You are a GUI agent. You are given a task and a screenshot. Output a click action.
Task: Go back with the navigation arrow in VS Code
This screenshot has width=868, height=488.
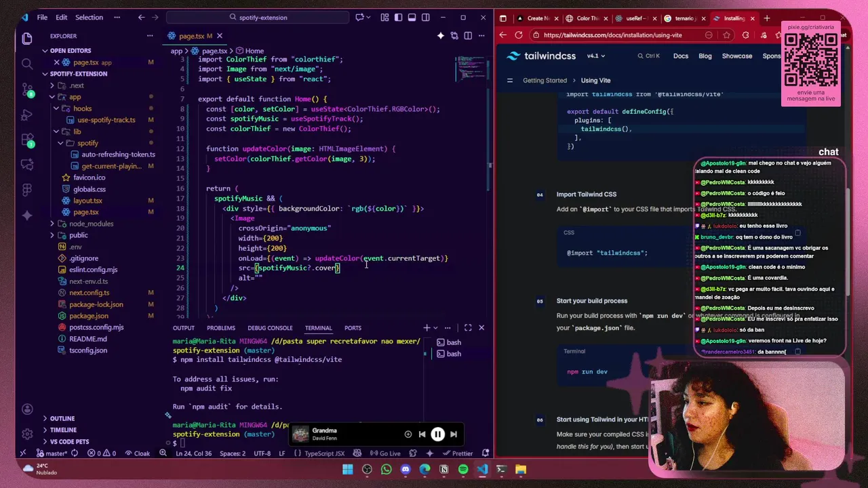(141, 18)
